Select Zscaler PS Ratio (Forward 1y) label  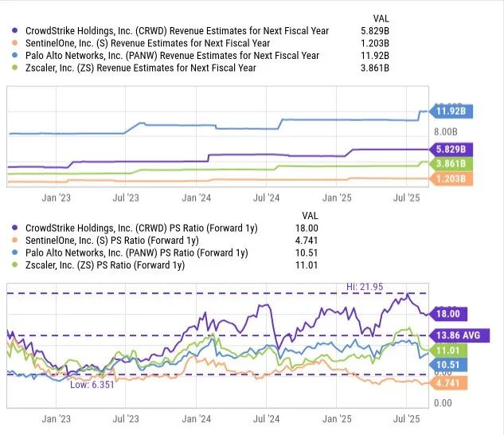tap(105, 265)
